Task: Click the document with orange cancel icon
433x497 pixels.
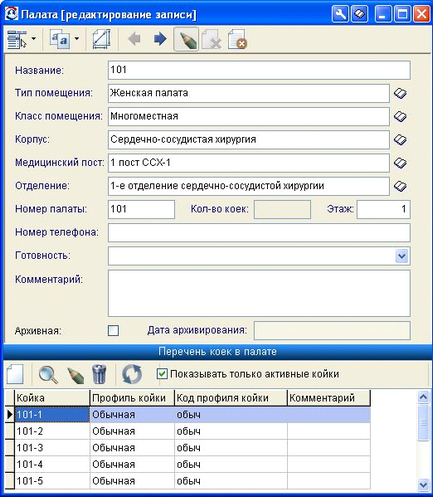Action: (237, 39)
